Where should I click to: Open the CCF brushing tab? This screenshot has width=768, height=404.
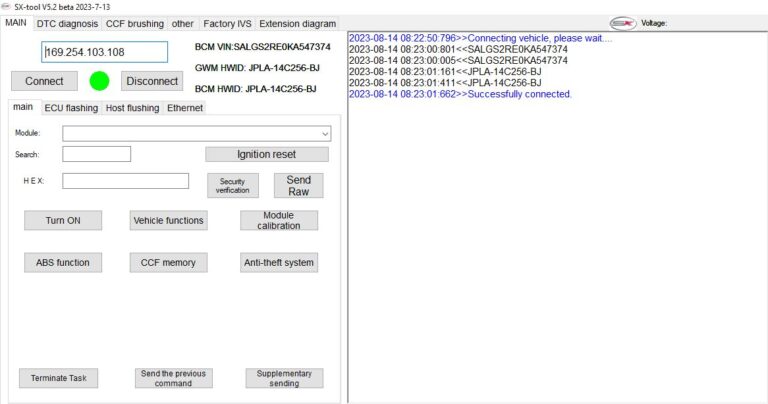[x=135, y=23]
